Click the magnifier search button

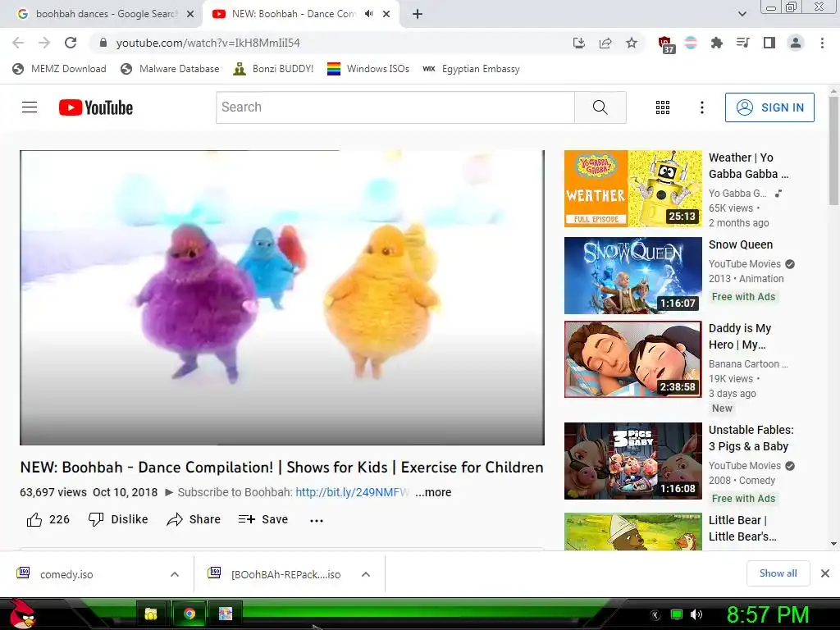(x=600, y=107)
